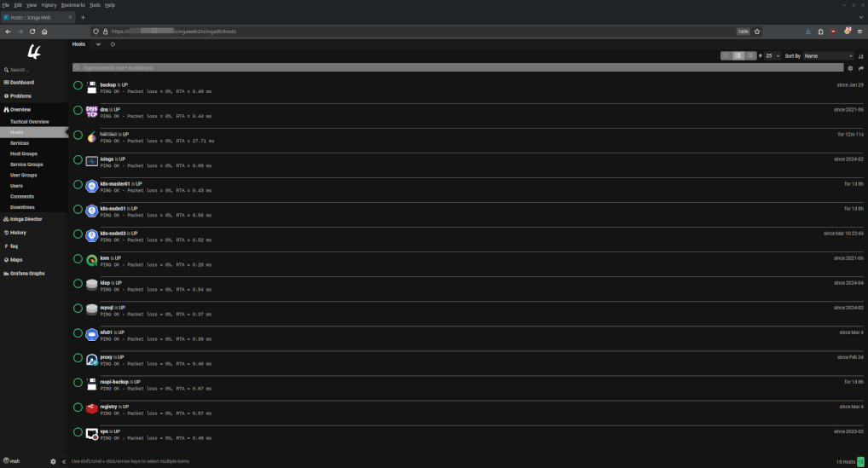Switch to the minimal list view mode
The width and height of the screenshot is (868, 468).
727,55
